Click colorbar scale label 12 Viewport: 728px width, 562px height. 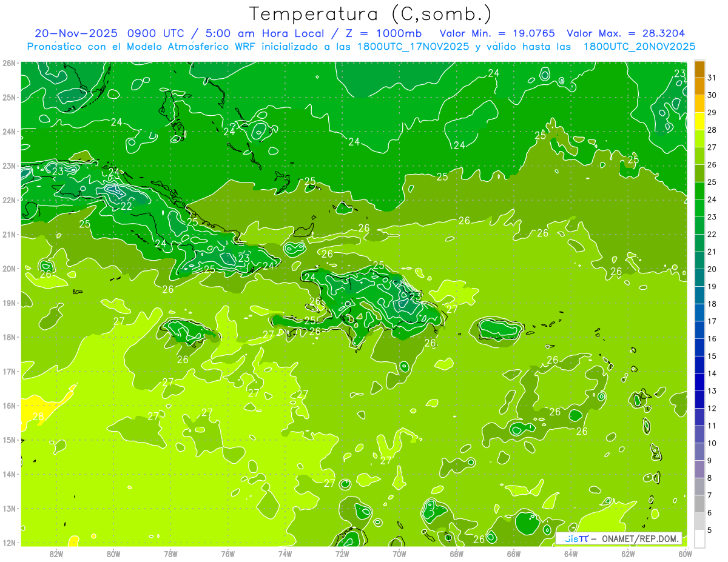(712, 408)
